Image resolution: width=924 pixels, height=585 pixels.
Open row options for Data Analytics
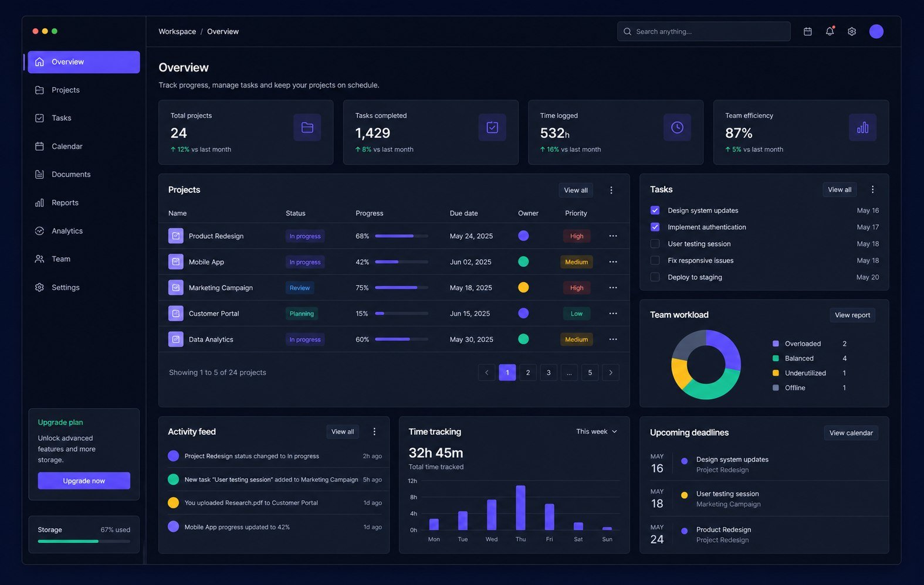coord(613,339)
